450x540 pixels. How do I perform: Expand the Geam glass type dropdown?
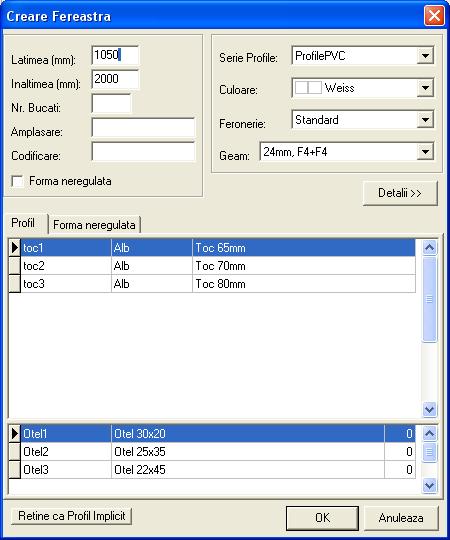425,152
